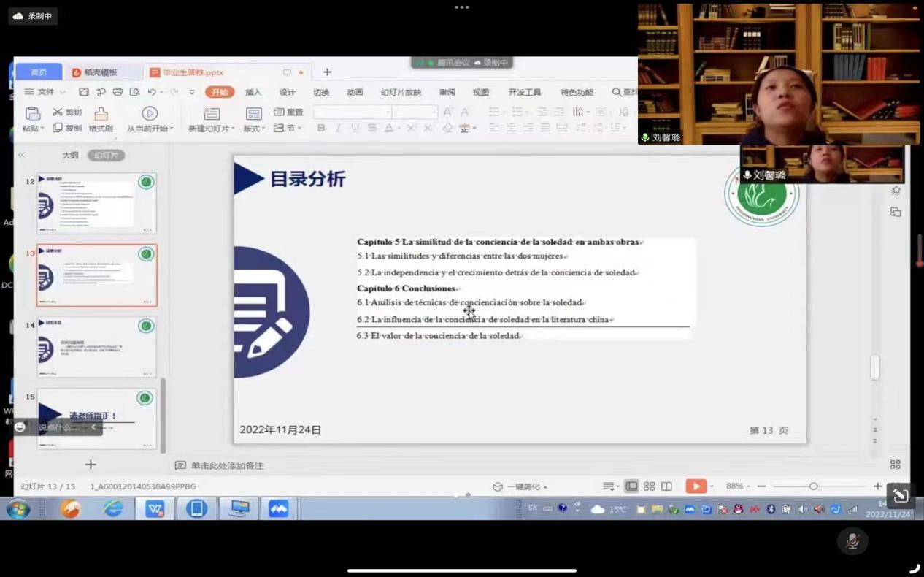Start slideshow from current slide icon
Viewport: 924px width, 577px height.
150,113
